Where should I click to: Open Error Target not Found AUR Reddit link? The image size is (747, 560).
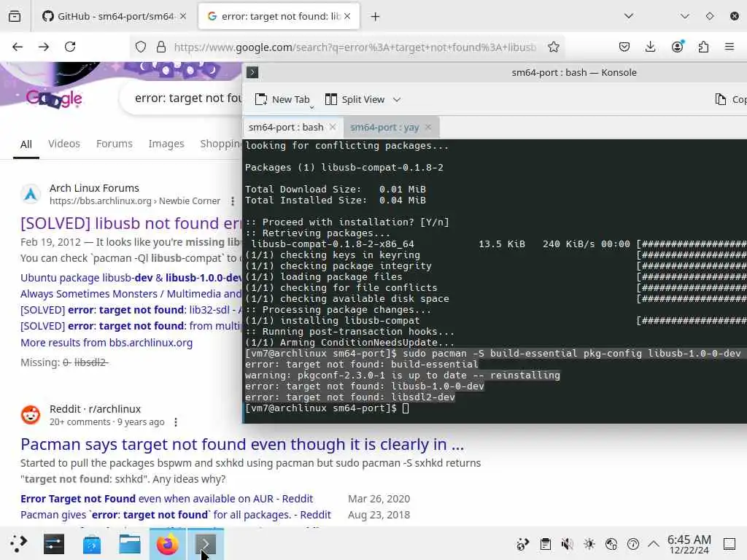pos(167,499)
